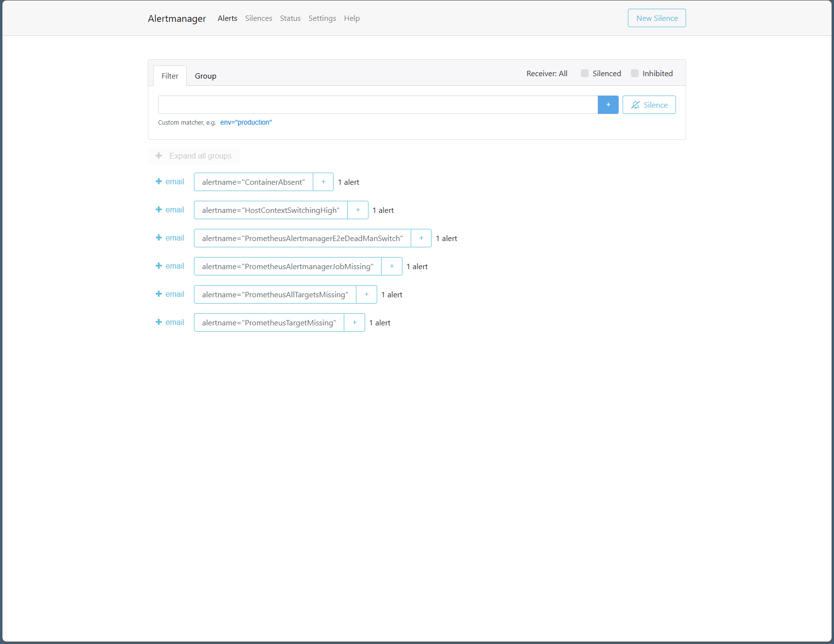Click the blue plus button to add the filter matcher
The height and width of the screenshot is (644, 834).
[x=608, y=105]
